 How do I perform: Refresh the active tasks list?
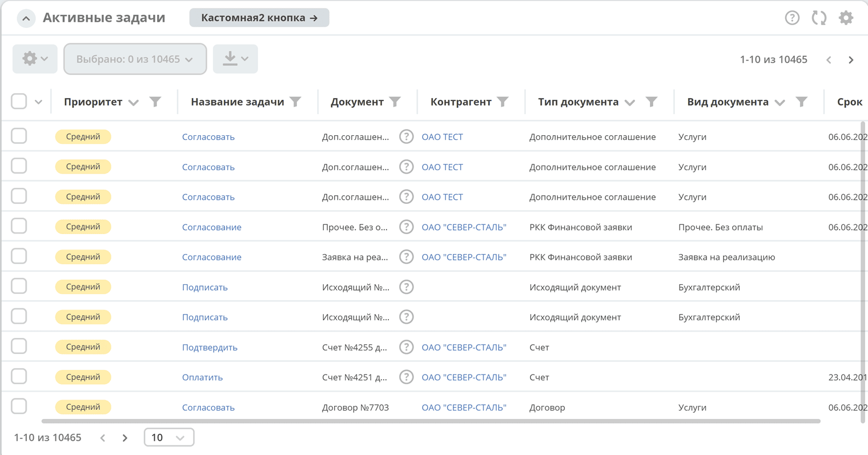tap(819, 18)
